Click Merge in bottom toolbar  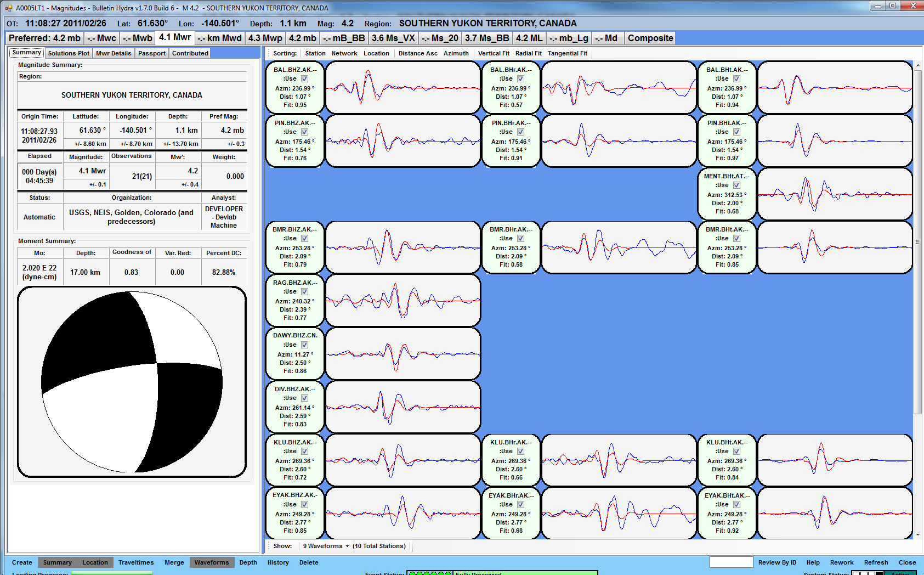pyautogui.click(x=174, y=562)
